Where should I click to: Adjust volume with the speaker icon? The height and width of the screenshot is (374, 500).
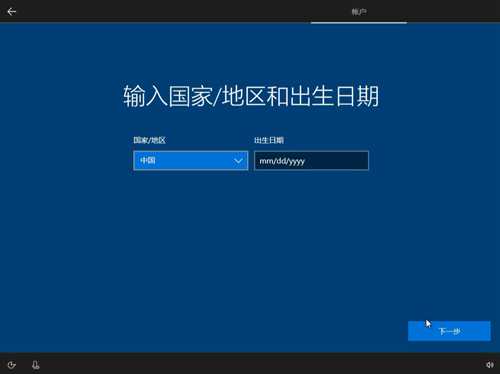[489, 365]
